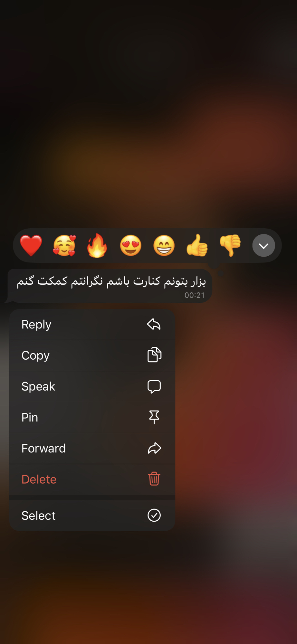Screen dimensions: 297x644
Task: Choose Reply from the context menu
Action: [92, 325]
